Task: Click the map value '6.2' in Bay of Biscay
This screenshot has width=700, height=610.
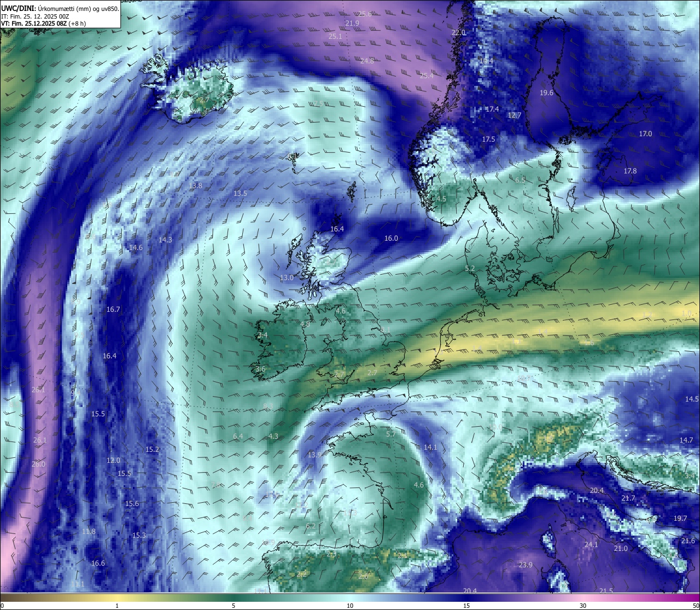Action: click(x=311, y=526)
